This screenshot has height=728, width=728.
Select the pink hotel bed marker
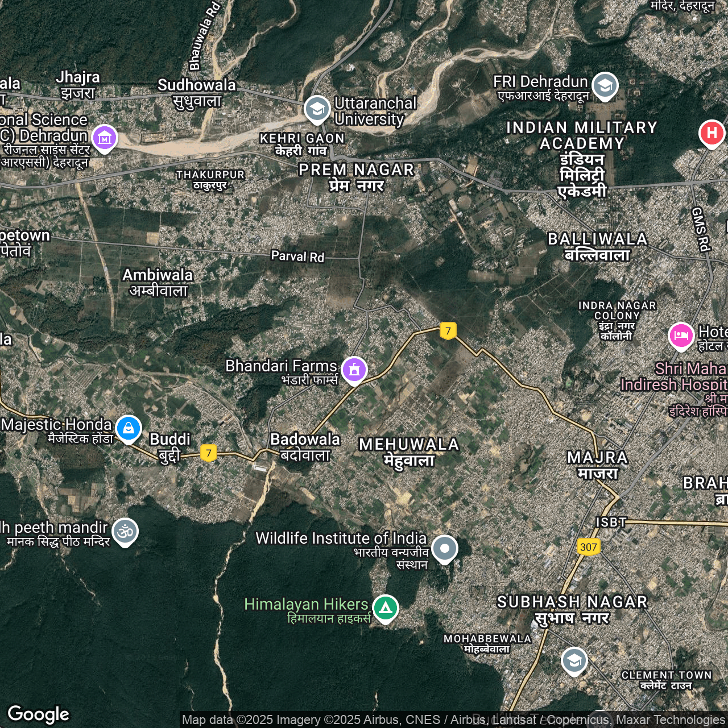coord(681,336)
